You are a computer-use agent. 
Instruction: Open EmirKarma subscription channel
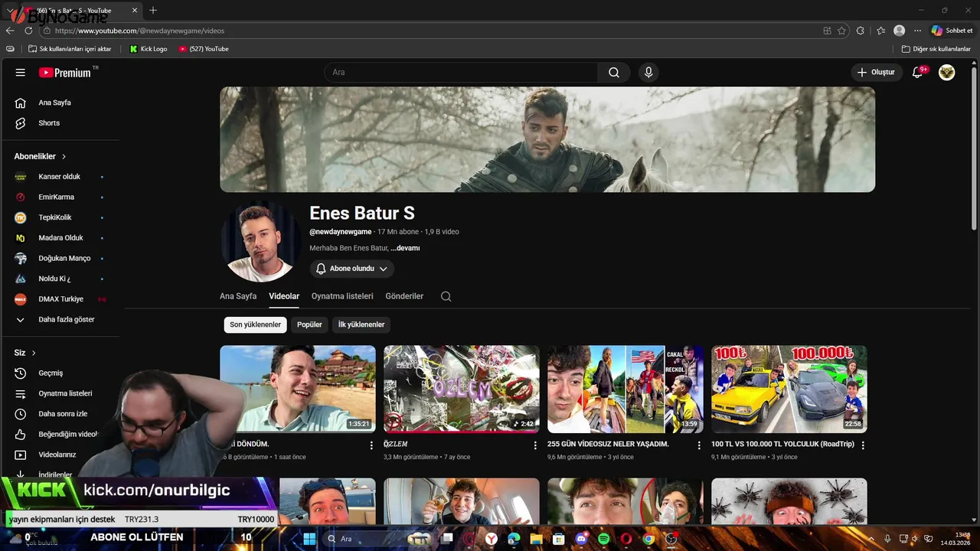coord(56,197)
